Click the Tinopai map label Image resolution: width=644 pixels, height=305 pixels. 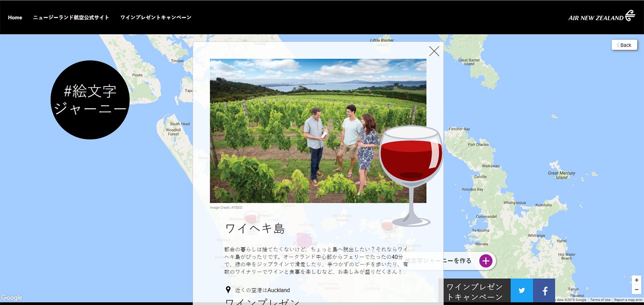pos(177,61)
